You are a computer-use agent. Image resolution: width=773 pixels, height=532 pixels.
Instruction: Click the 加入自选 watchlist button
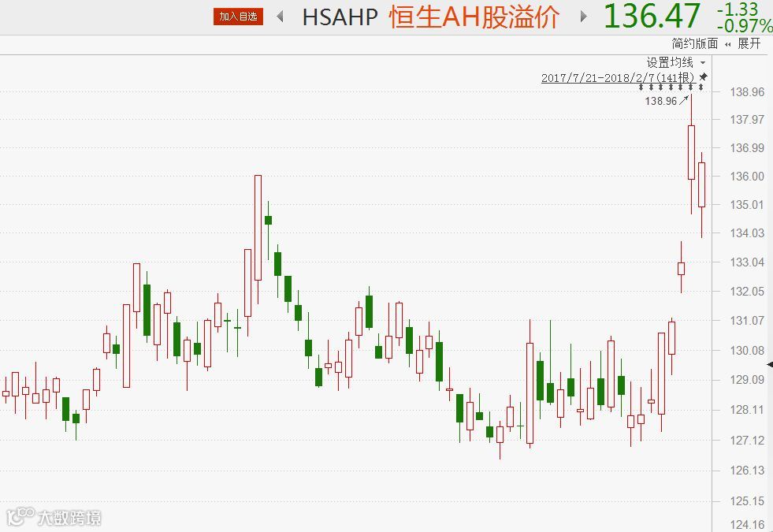pos(238,17)
